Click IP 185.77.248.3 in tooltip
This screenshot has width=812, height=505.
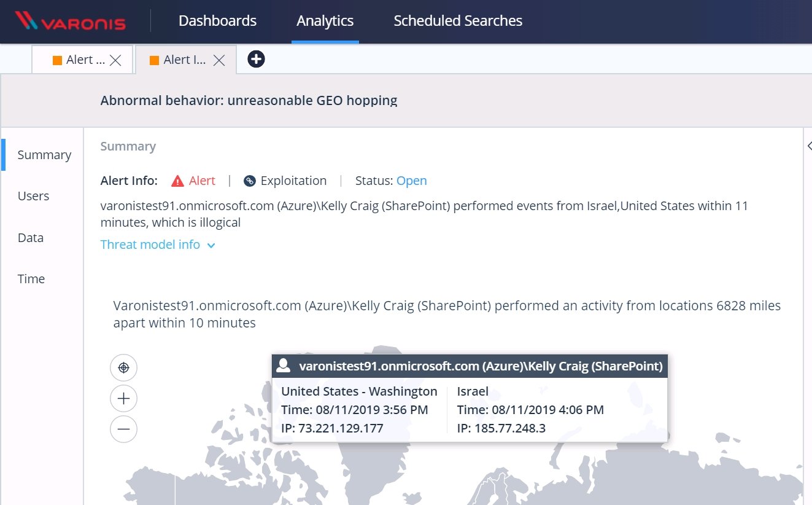coord(501,428)
